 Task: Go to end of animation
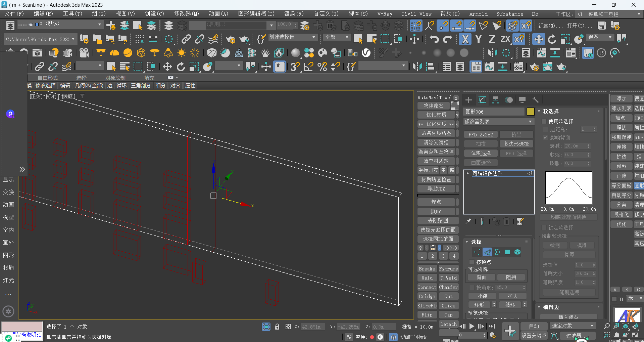click(492, 326)
